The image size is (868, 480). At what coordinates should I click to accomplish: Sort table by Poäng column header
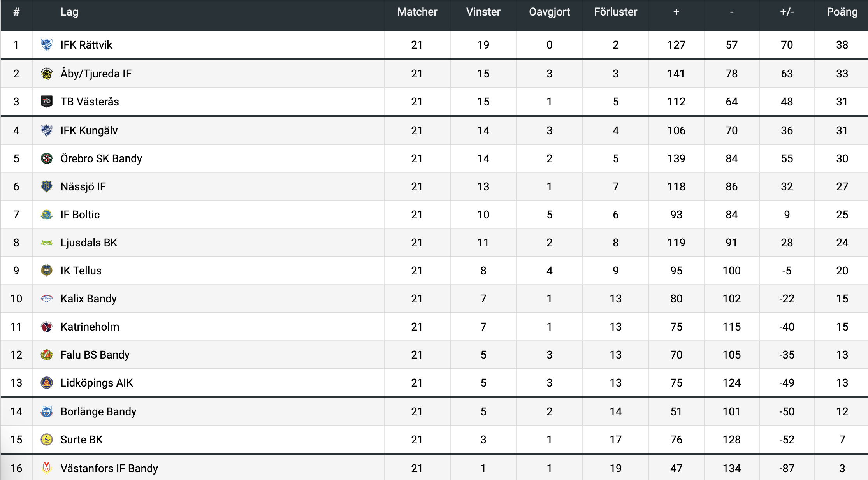842,12
